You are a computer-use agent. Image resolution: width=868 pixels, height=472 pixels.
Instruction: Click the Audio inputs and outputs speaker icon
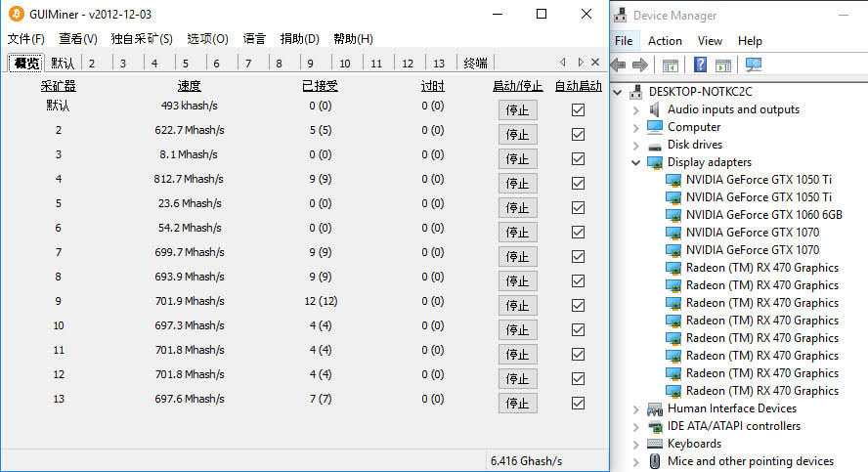[654, 109]
